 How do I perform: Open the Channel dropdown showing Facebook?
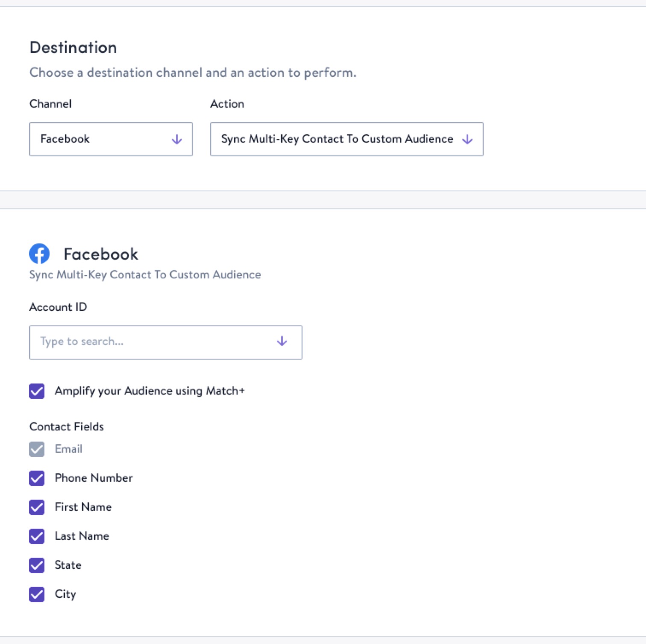pyautogui.click(x=111, y=139)
